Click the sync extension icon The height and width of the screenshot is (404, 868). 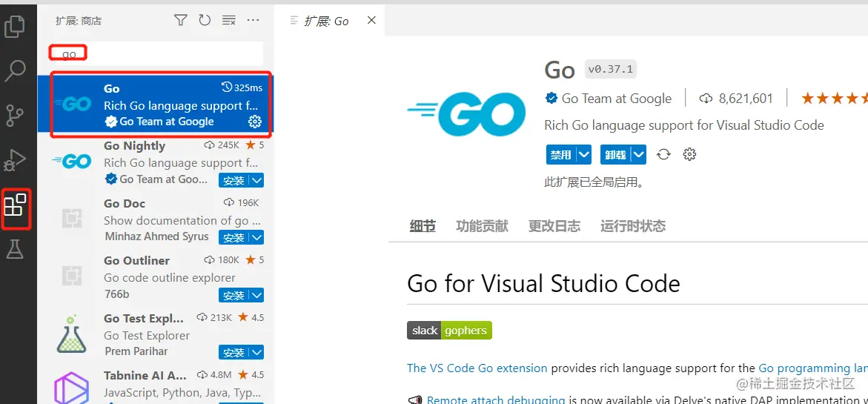click(x=663, y=154)
